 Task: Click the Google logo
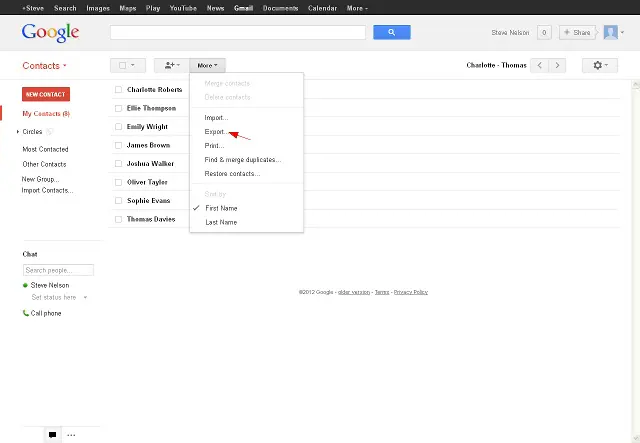pyautogui.click(x=50, y=32)
